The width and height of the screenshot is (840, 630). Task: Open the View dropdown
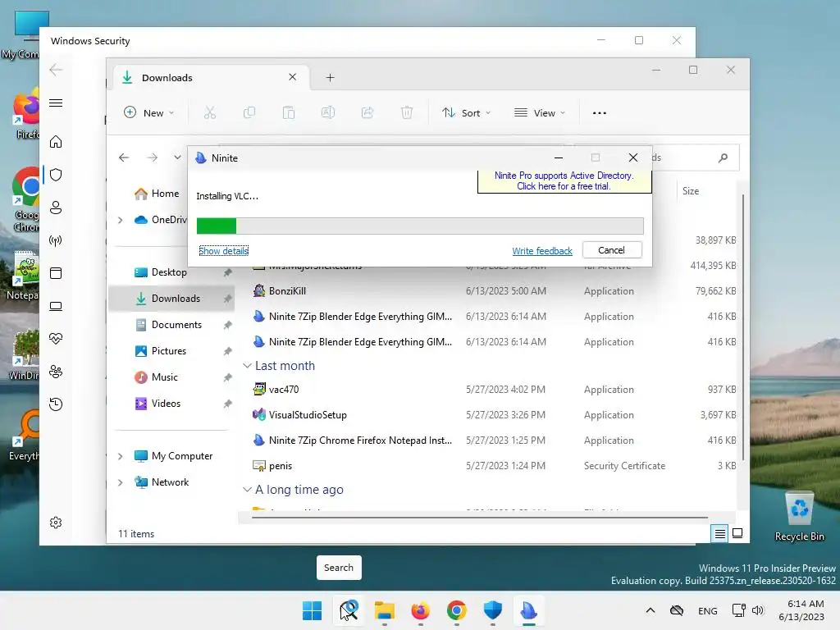click(540, 112)
